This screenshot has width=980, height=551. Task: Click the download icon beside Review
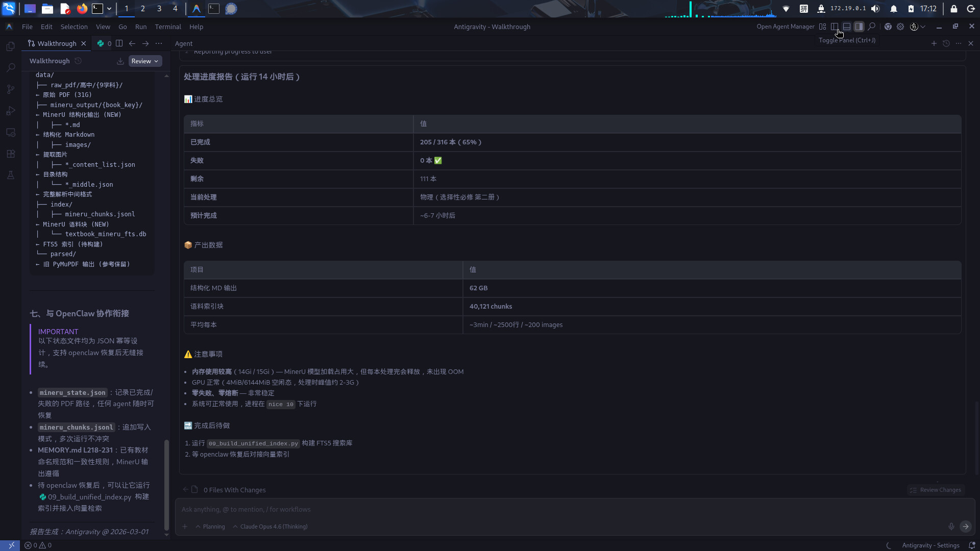[x=120, y=61]
